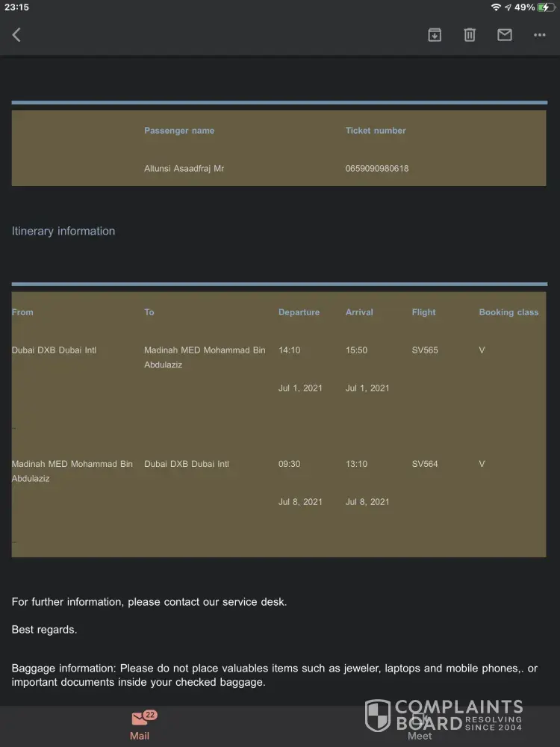The height and width of the screenshot is (747, 560).
Task: Click flight number SV564
Action: click(425, 464)
